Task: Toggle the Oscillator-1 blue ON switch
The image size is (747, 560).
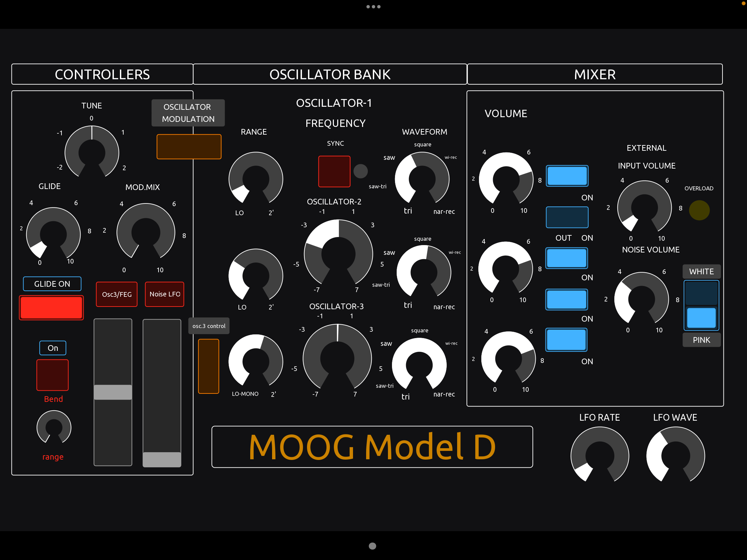Action: pos(567,176)
